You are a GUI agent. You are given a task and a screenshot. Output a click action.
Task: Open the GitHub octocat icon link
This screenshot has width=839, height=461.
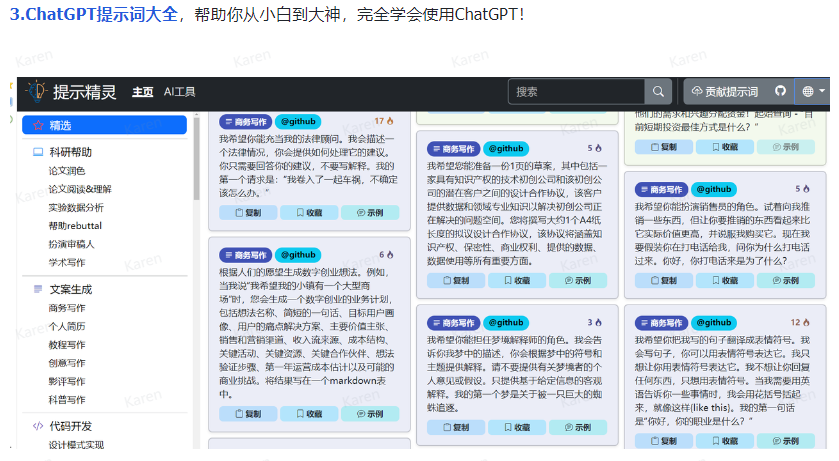780,91
